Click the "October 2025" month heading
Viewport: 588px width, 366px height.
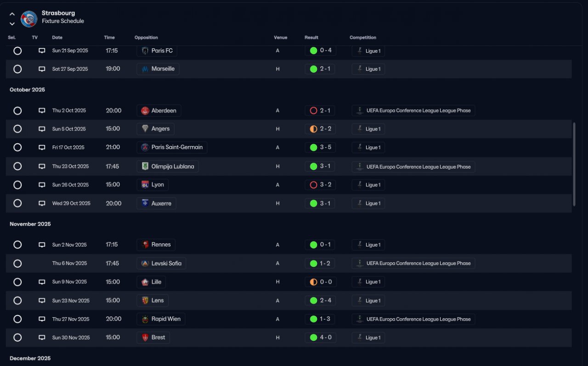(28, 90)
